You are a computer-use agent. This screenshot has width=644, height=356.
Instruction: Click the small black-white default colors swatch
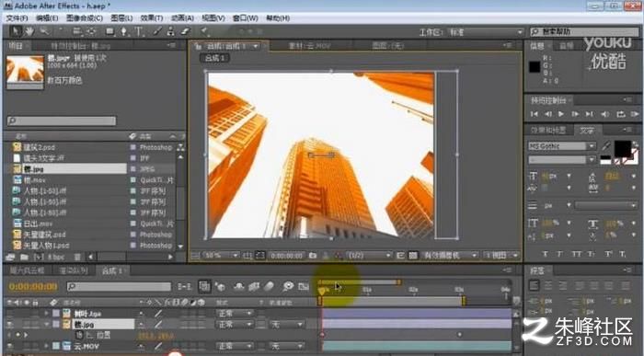pos(605,160)
